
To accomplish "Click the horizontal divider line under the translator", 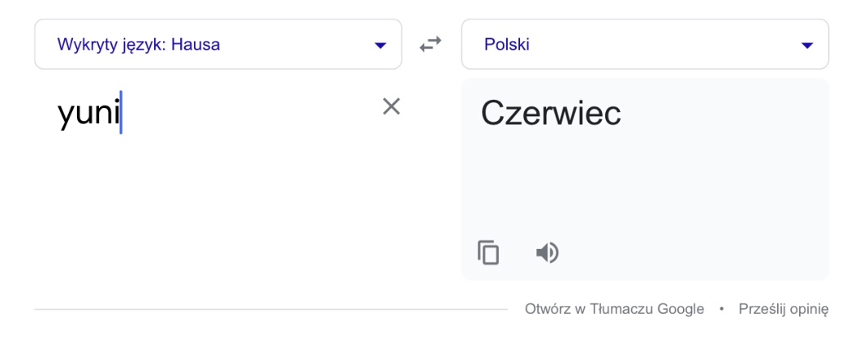I will pyautogui.click(x=270, y=310).
